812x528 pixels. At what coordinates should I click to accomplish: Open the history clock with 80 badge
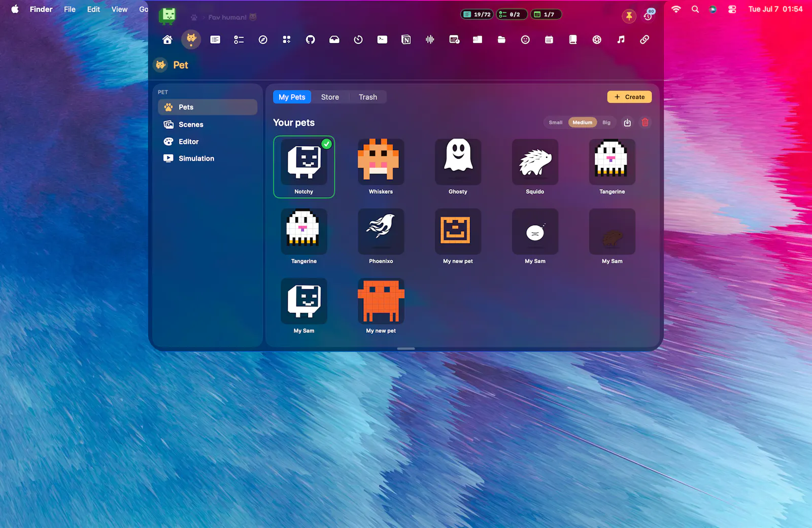[x=648, y=16]
